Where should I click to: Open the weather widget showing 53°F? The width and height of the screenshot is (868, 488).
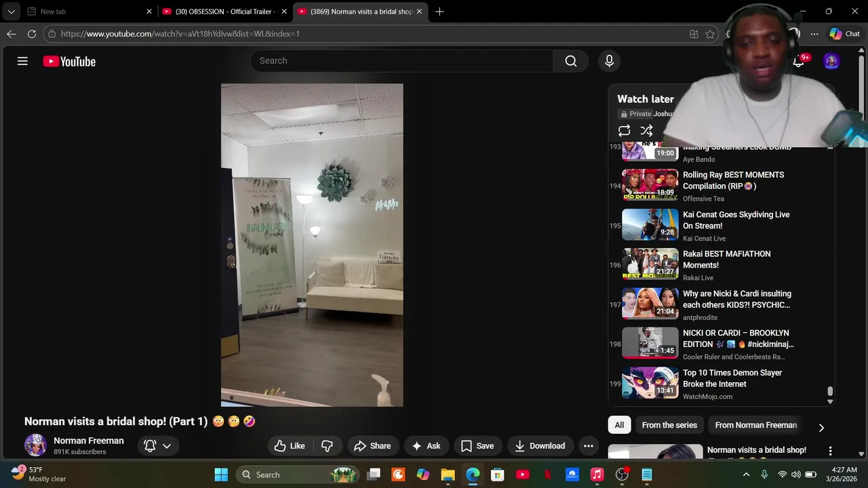pyautogui.click(x=39, y=474)
